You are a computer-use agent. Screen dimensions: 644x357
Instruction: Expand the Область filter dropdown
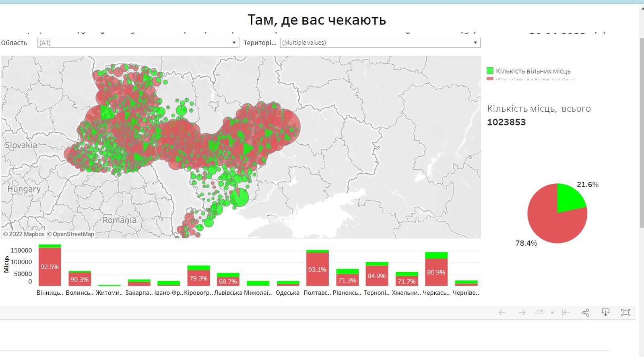click(234, 43)
